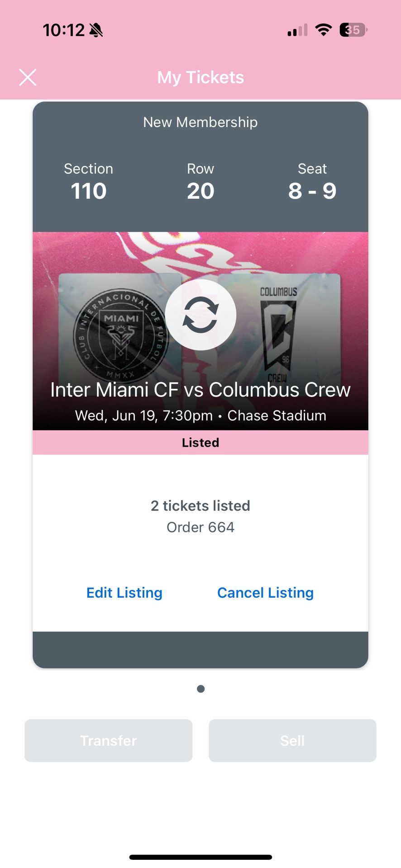Tap the pink Listed status banner
The width and height of the screenshot is (401, 868).
click(200, 443)
